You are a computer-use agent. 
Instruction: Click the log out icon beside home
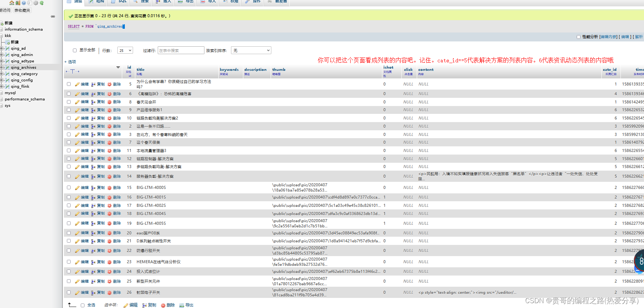[18, 3]
